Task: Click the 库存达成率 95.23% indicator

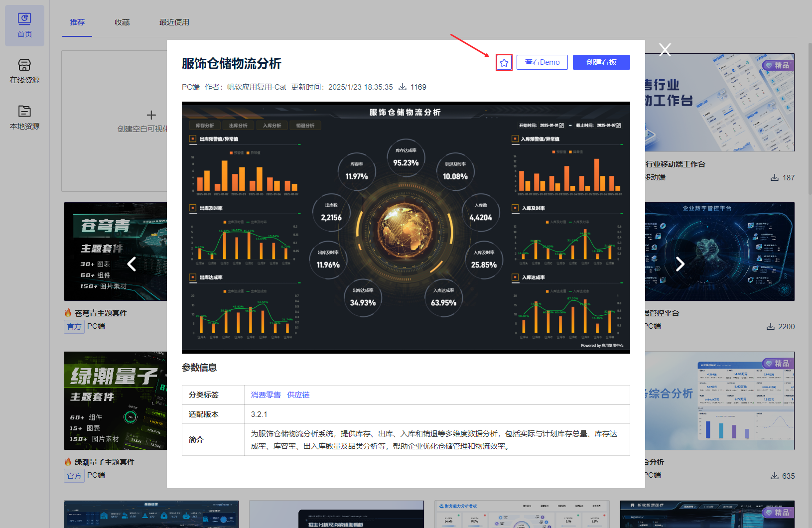Action: (x=406, y=158)
